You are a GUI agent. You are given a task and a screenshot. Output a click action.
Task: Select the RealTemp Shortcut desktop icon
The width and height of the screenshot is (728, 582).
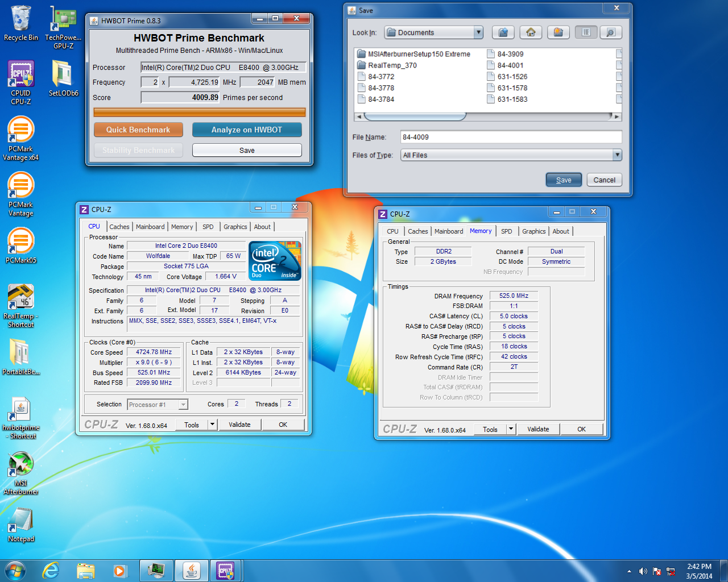[x=21, y=306]
